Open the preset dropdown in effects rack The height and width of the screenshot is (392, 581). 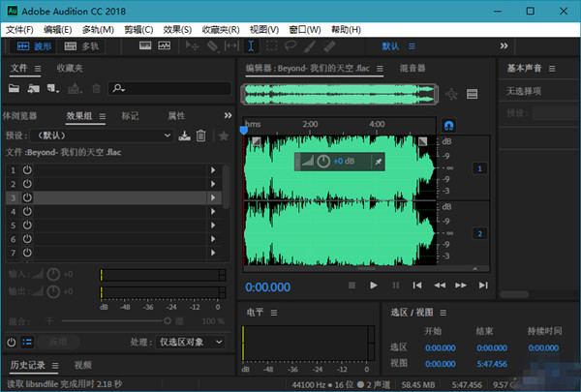click(x=102, y=136)
